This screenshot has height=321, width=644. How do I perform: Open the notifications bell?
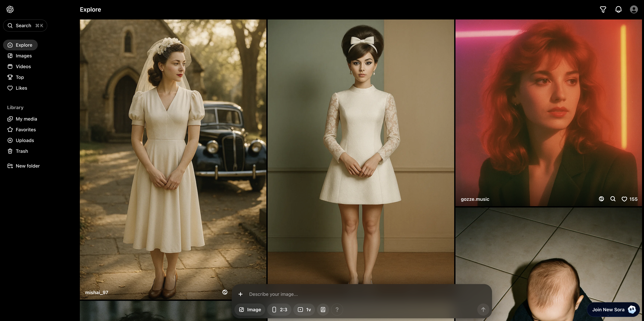pos(618,10)
